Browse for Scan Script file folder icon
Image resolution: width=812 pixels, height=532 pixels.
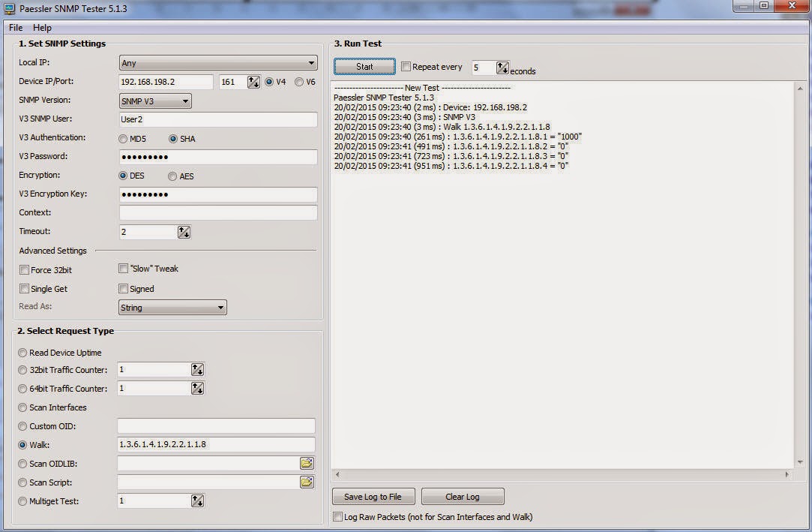pyautogui.click(x=307, y=482)
